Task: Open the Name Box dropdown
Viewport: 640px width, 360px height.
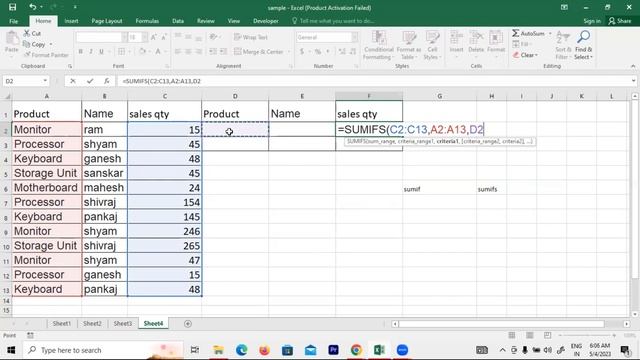Action: (45, 81)
